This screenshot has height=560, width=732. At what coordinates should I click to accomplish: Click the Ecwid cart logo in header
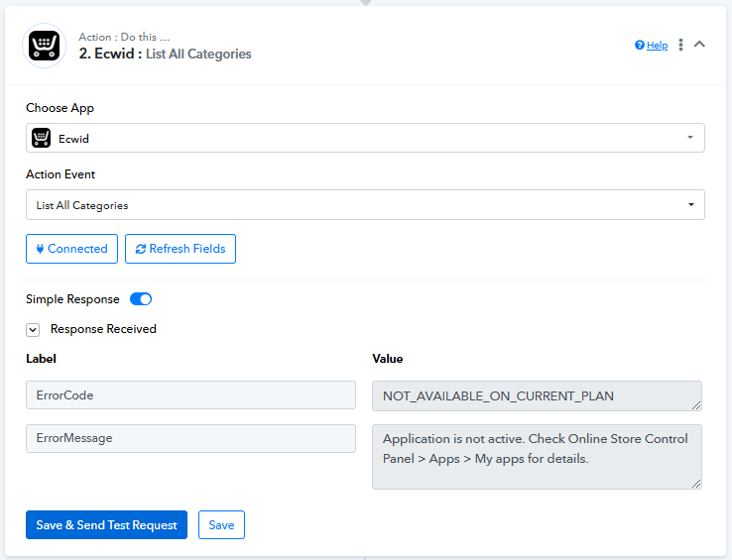tap(45, 46)
